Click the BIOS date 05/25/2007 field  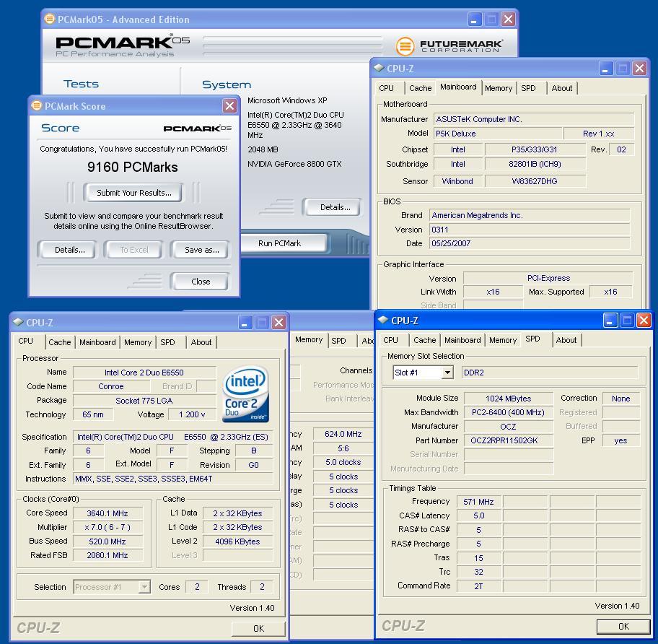pos(530,243)
